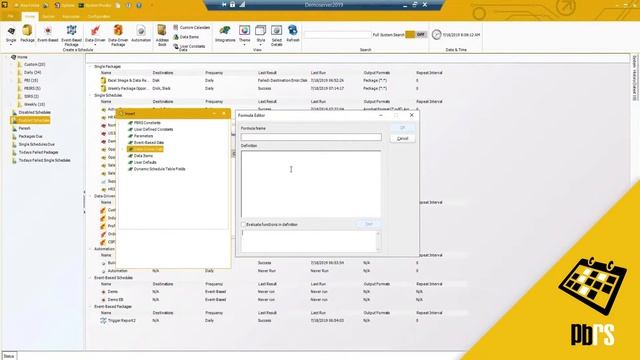
Task: Collapse the Single Packages group
Action: tap(91, 66)
